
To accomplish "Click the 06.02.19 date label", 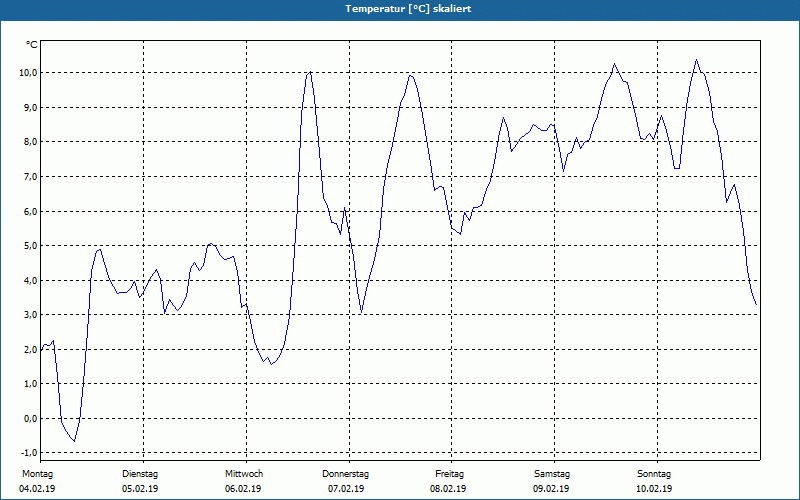I will [243, 489].
